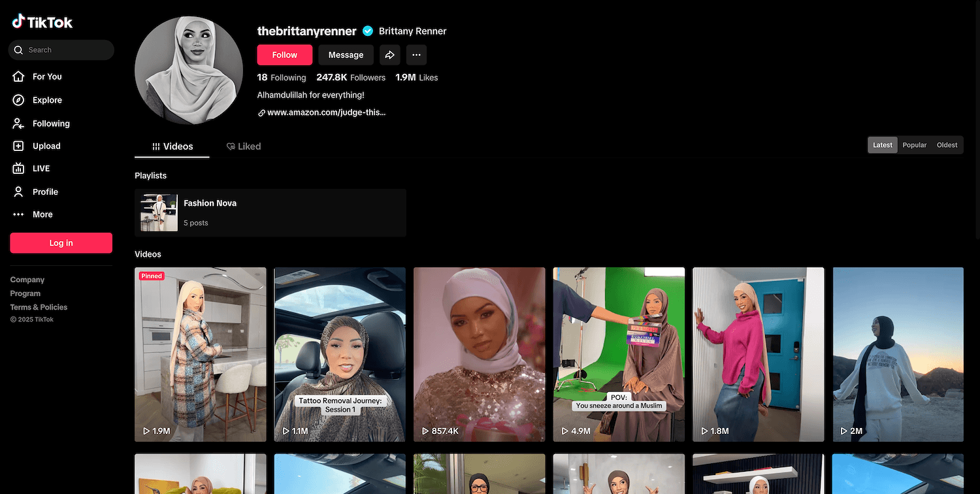Open Profile in the sidebar

pos(45,191)
